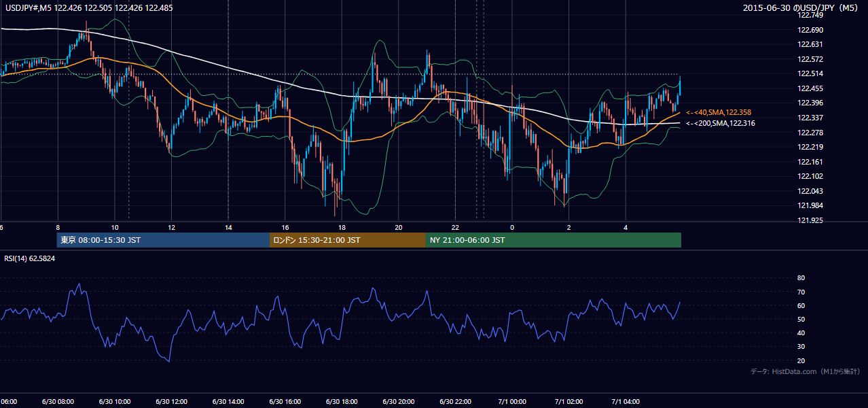868x408 pixels.
Task: Click the 6/30 12:00 time label
Action: [171, 402]
